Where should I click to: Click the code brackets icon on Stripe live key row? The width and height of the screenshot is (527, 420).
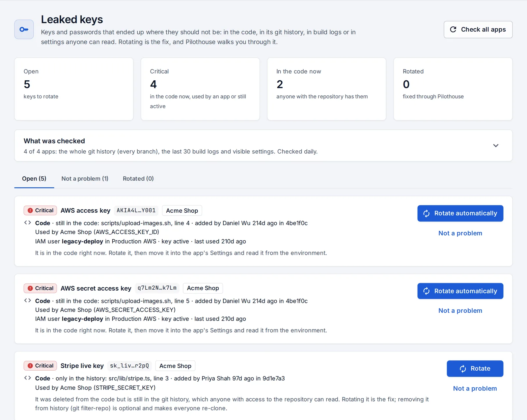pyautogui.click(x=28, y=378)
